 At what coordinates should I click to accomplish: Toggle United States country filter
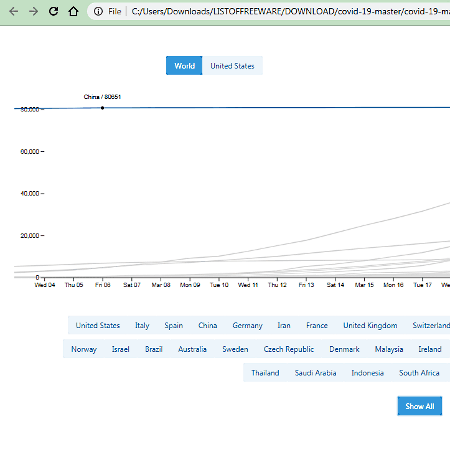tap(98, 325)
